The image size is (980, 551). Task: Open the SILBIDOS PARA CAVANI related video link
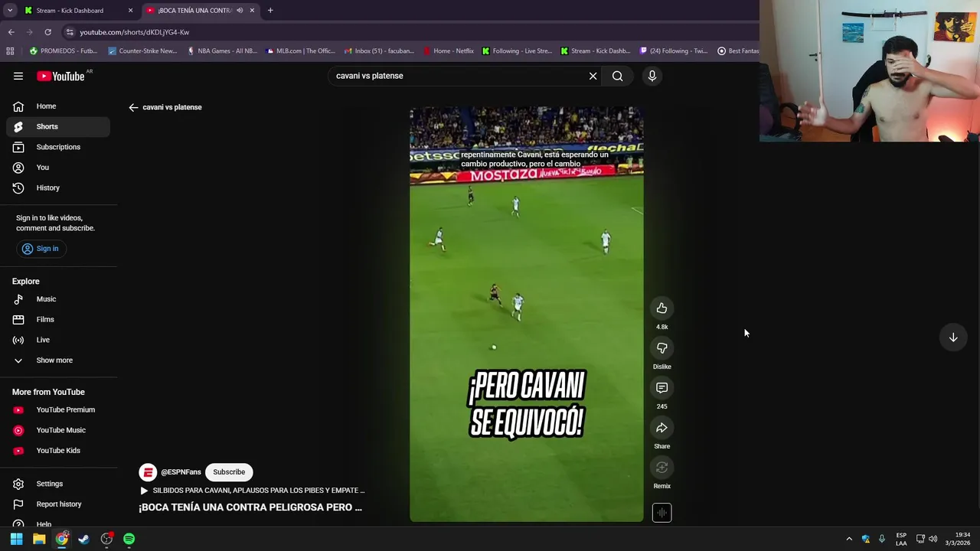(252, 491)
